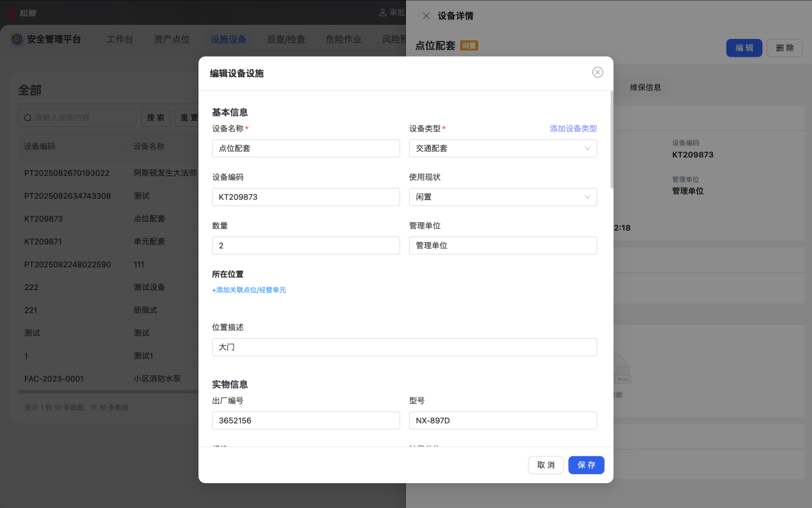This screenshot has width=812, height=508.
Task: Open the Workbench menu item
Action: pos(120,39)
